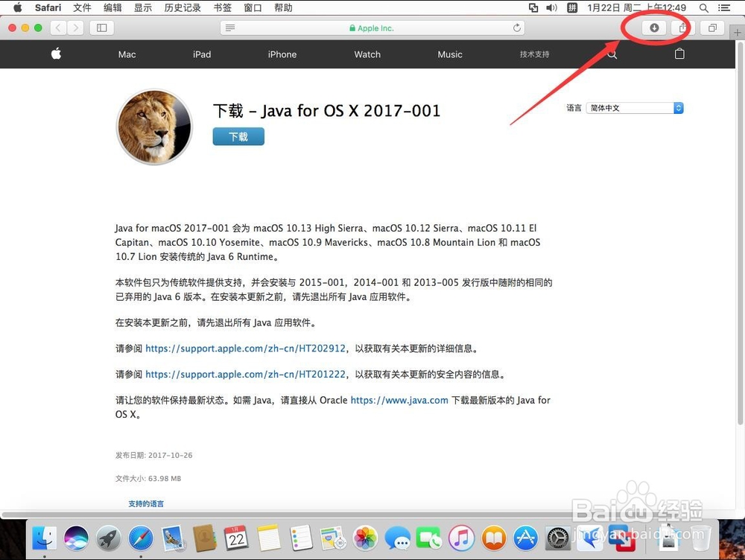This screenshot has height=560, width=745.
Task: Open Apple site search
Action: pyautogui.click(x=612, y=54)
